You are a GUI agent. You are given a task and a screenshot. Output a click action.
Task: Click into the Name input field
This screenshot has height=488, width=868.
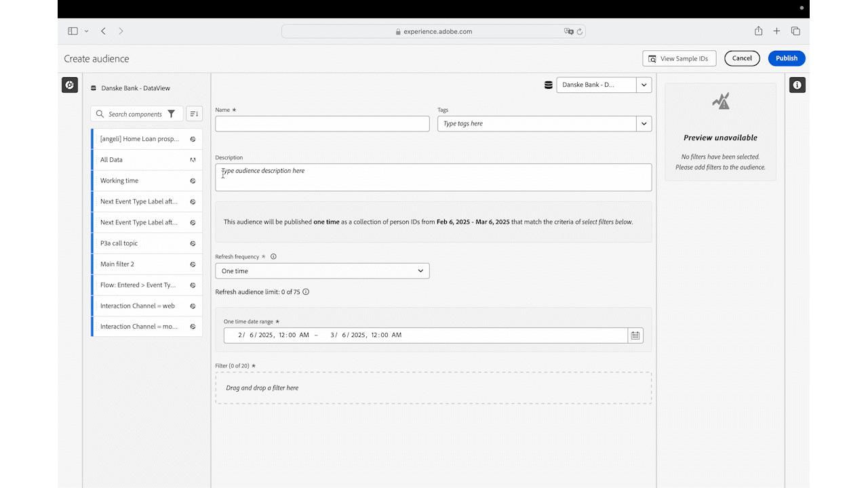tap(322, 123)
